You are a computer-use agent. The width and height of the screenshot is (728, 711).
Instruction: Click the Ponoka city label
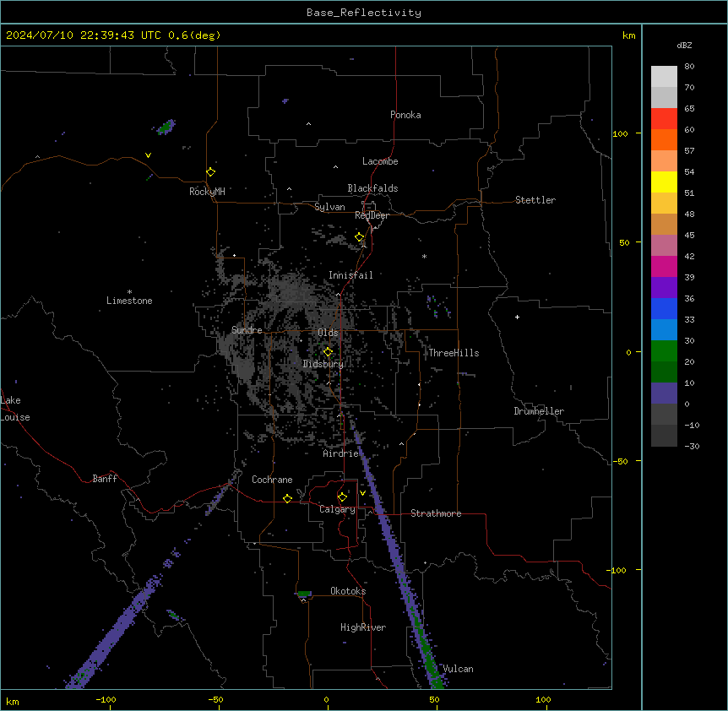[x=405, y=115]
